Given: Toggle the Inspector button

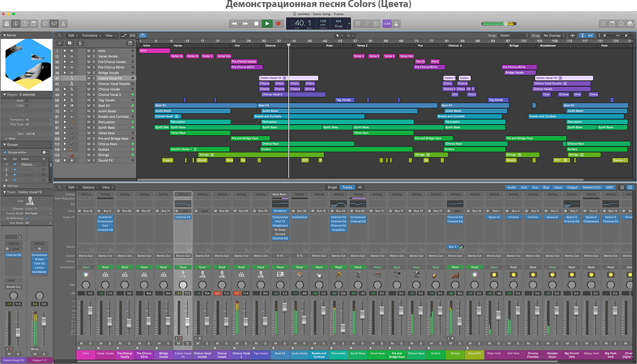Looking at the screenshot, I should (16, 24).
